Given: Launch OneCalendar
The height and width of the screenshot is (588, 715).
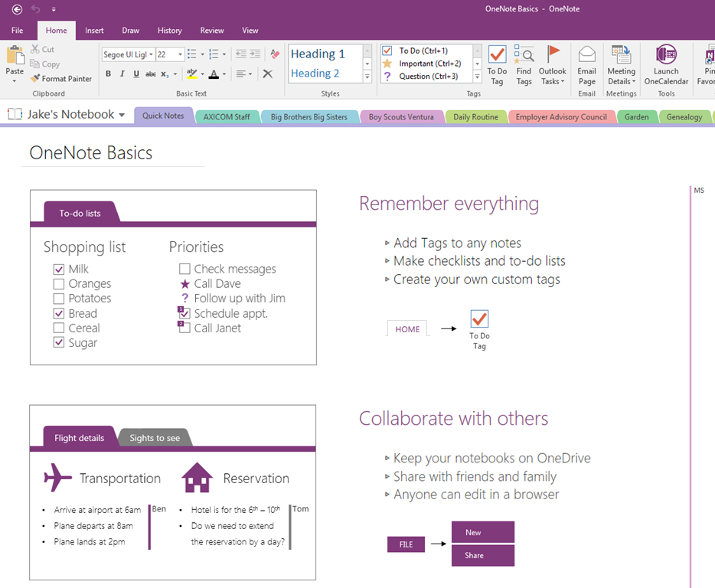Looking at the screenshot, I should (666, 65).
